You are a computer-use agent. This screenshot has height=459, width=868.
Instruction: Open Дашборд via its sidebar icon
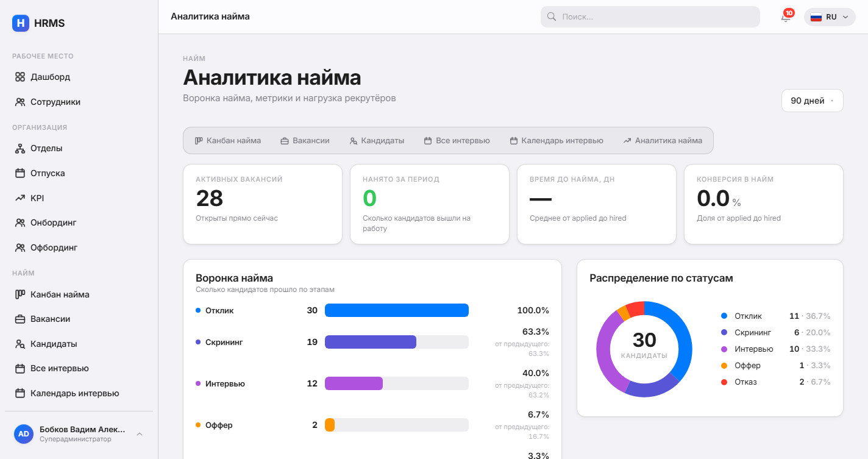click(x=20, y=77)
